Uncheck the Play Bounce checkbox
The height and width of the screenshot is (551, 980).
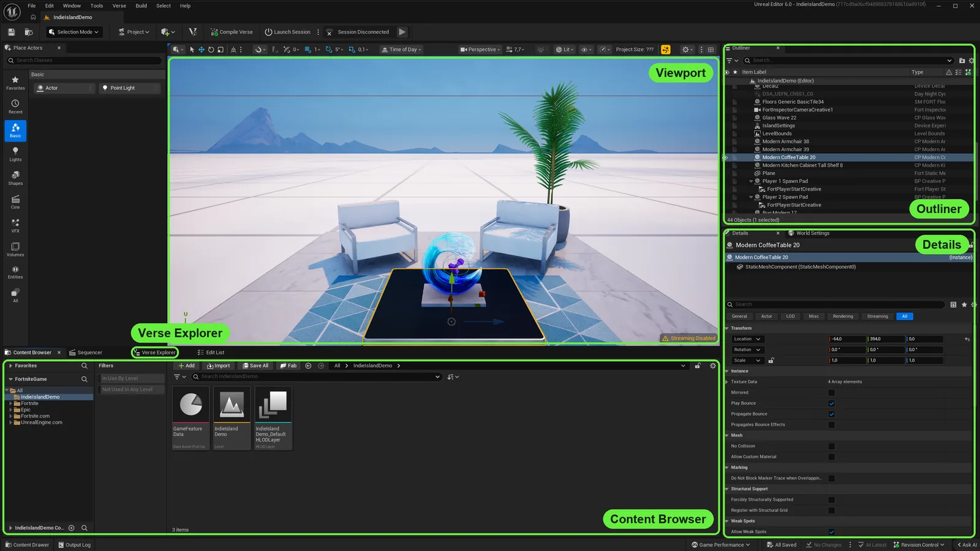tap(831, 403)
